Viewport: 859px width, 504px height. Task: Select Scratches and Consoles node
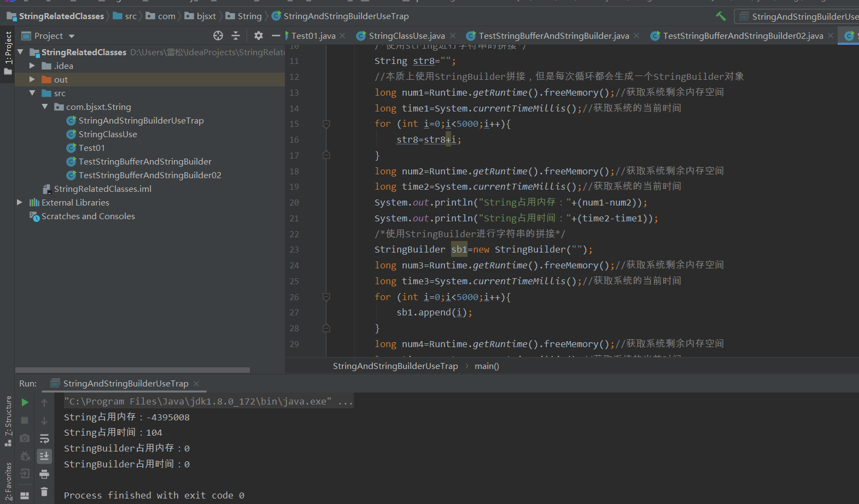click(88, 216)
